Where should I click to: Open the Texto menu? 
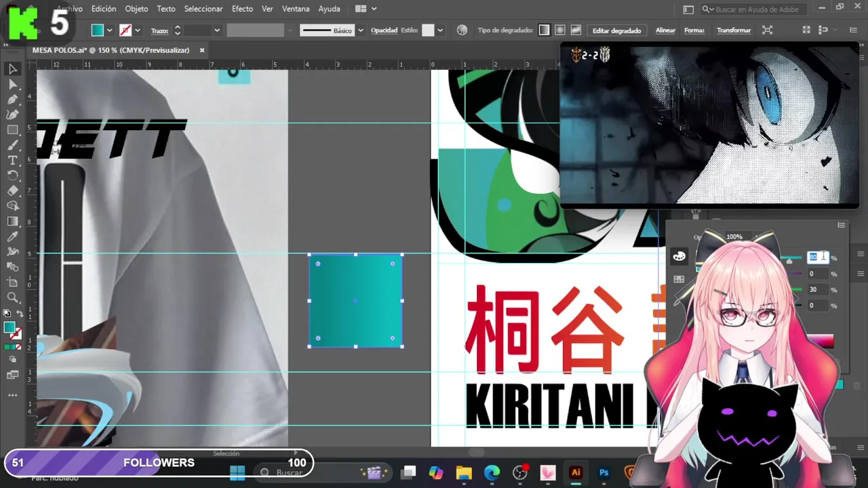click(x=166, y=9)
